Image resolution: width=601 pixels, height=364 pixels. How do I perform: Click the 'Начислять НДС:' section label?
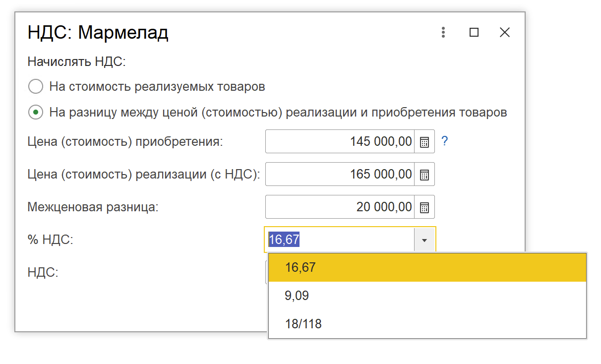(77, 62)
